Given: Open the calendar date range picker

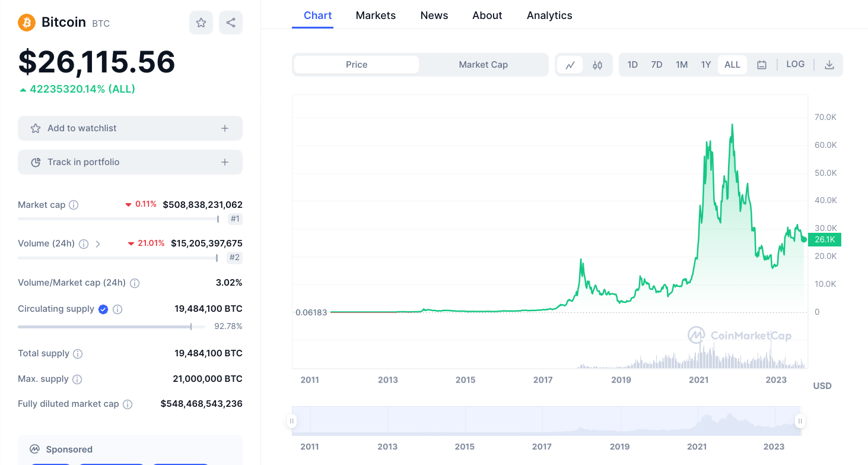Looking at the screenshot, I should pyautogui.click(x=762, y=65).
